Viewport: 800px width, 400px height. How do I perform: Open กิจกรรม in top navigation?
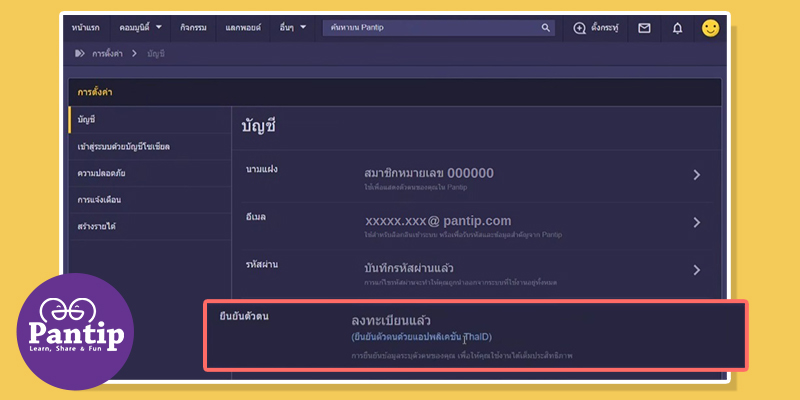point(193,28)
